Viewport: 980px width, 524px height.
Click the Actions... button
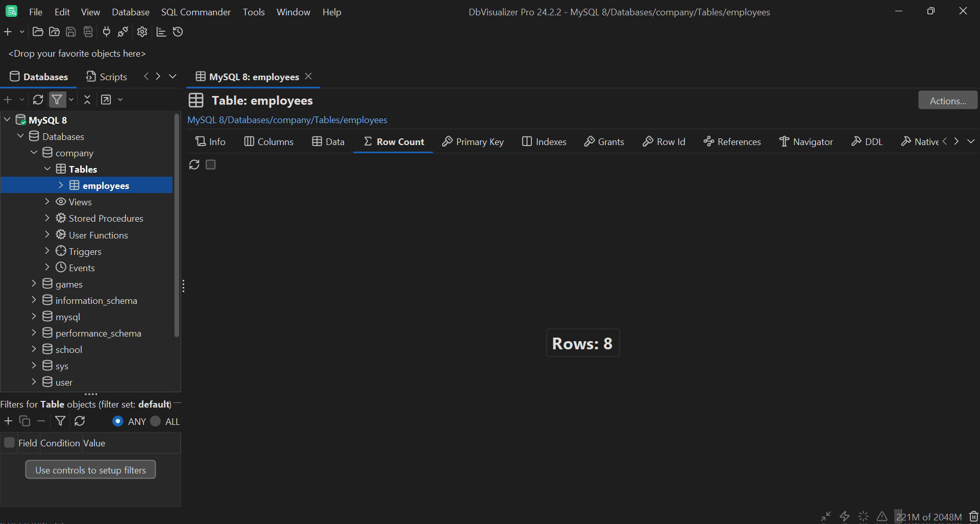(x=947, y=101)
